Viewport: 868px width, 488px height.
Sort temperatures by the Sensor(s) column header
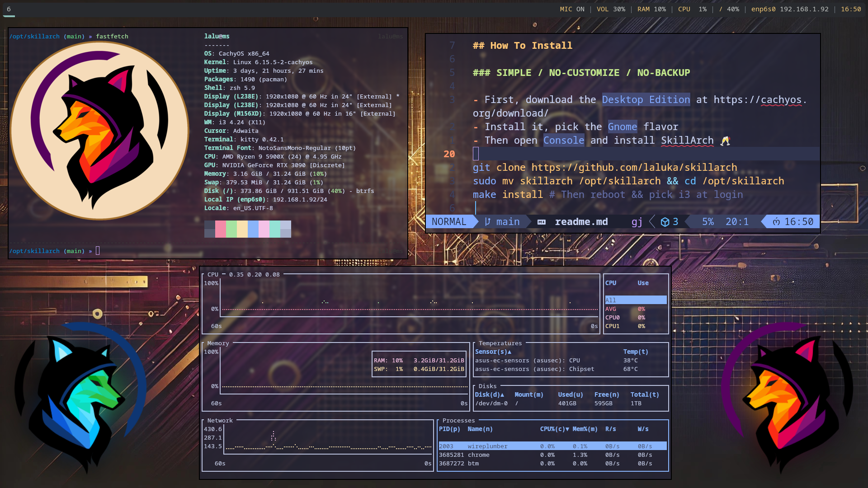point(493,352)
